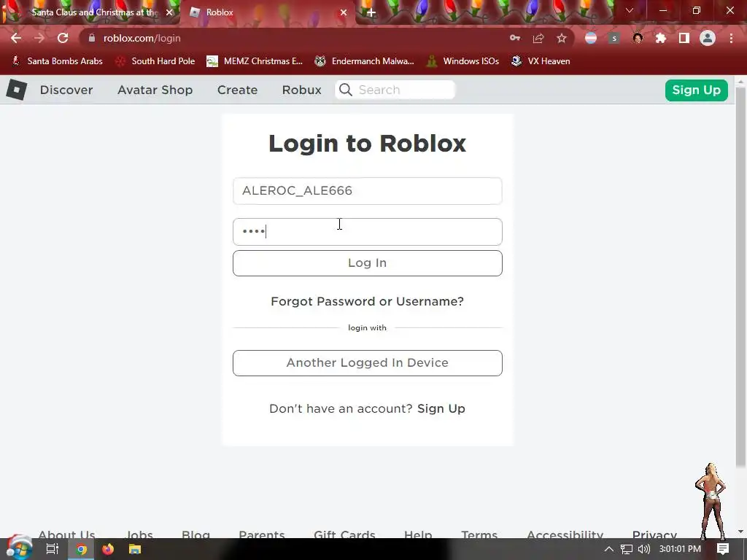Open the gray 's' extension

click(614, 38)
